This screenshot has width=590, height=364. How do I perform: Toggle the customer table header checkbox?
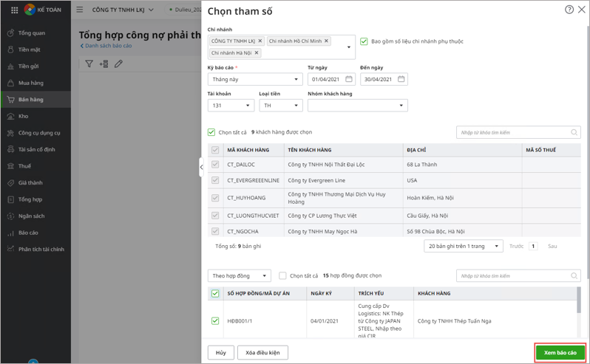click(x=215, y=150)
